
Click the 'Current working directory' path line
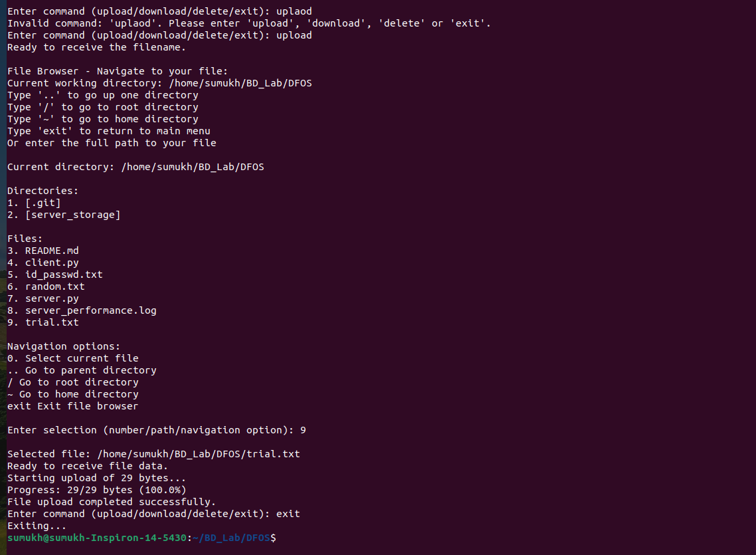coord(159,84)
